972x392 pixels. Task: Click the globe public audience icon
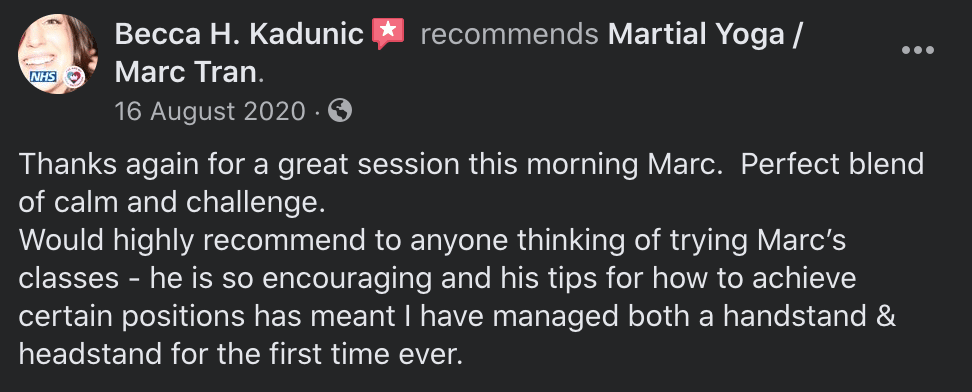tap(340, 111)
